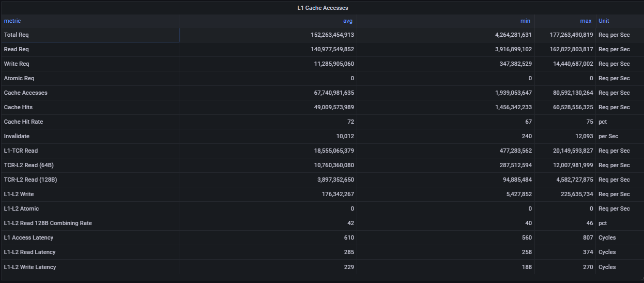Click max value 12,093 for Invalidate
This screenshot has width=644, height=283.
click(x=583, y=136)
